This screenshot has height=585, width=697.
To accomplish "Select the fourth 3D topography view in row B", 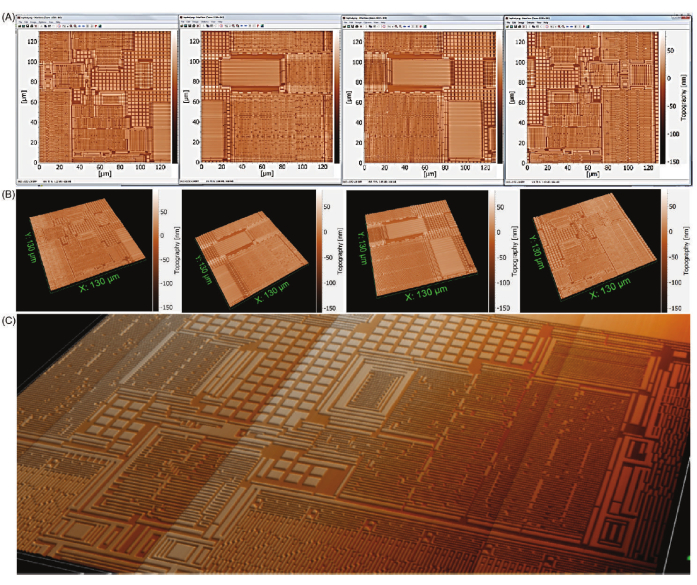I will (x=591, y=251).
